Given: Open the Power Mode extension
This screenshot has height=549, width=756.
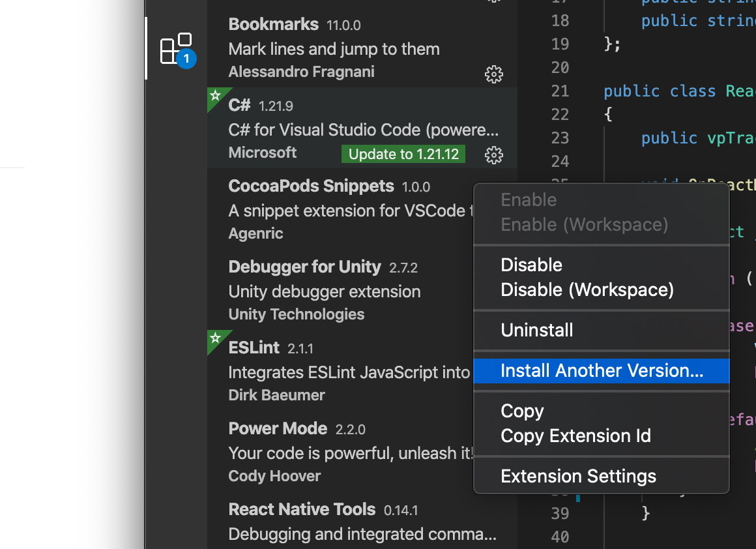Looking at the screenshot, I should (x=340, y=451).
